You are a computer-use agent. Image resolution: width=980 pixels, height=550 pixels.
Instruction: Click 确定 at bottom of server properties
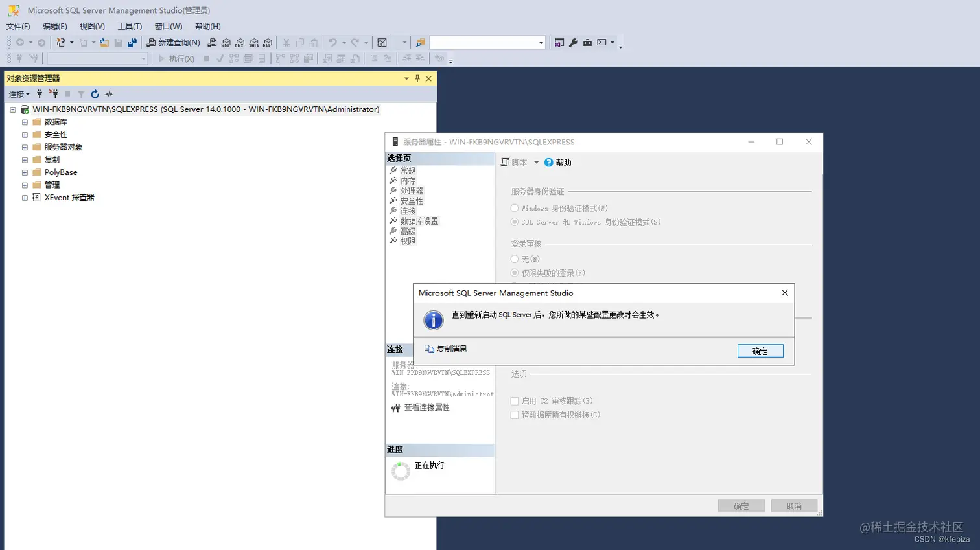pos(741,506)
